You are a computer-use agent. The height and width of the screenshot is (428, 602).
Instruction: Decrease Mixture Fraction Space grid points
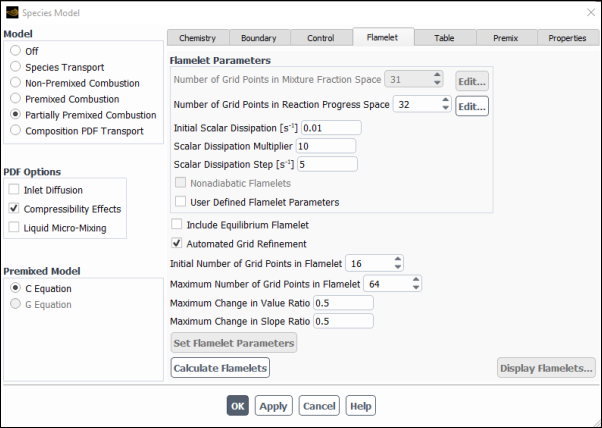point(437,83)
